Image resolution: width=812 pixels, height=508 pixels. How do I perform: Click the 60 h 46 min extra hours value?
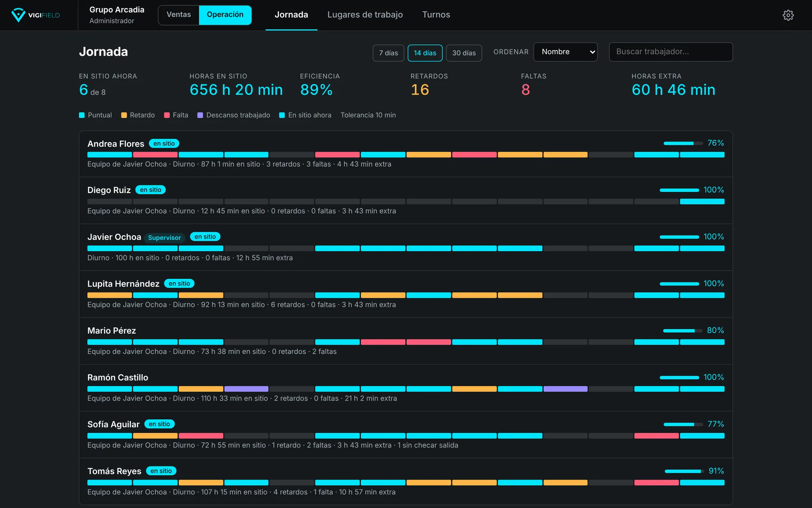(x=673, y=90)
